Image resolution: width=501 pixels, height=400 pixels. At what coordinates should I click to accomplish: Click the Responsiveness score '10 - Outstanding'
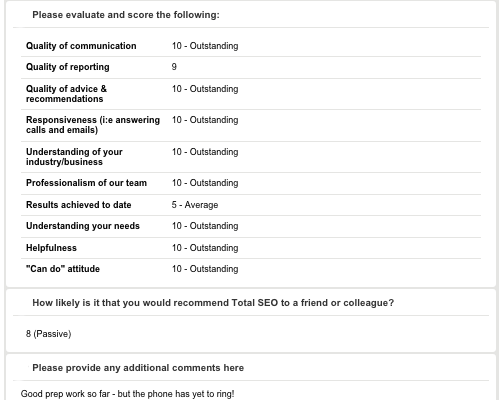point(205,120)
